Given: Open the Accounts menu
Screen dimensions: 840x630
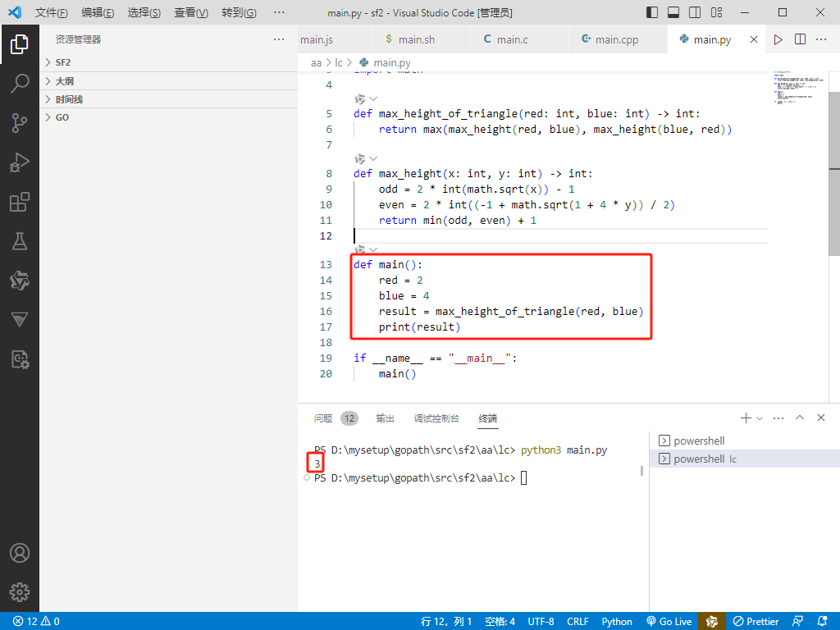Looking at the screenshot, I should [x=20, y=553].
